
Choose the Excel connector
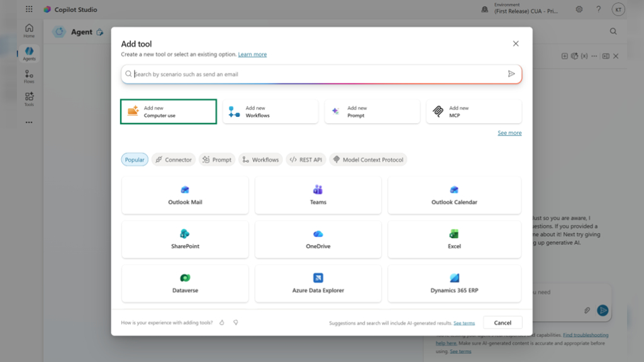[454, 239]
